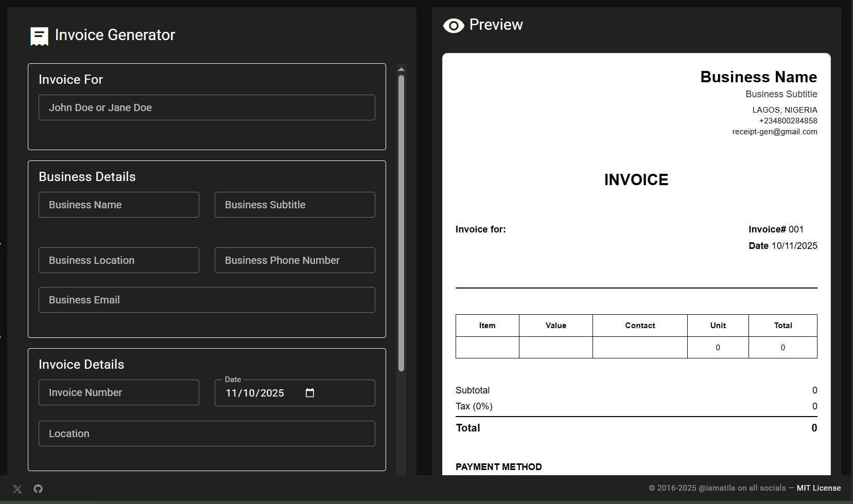Viewport: 853px width, 504px height.
Task: Click the Business Location input field
Action: click(118, 260)
